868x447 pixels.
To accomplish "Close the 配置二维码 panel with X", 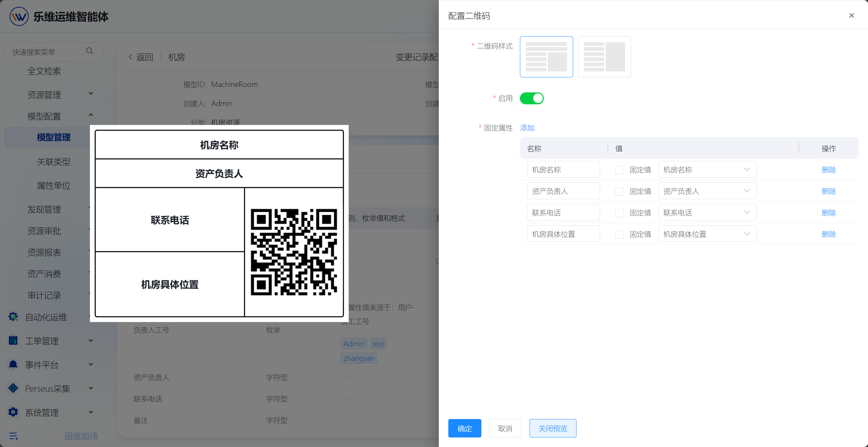I will pos(851,15).
